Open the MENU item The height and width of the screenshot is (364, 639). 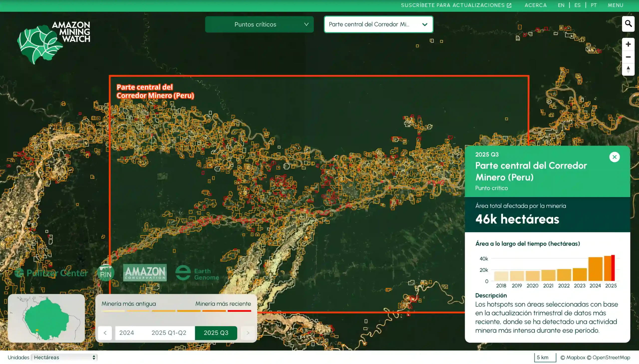coord(615,5)
